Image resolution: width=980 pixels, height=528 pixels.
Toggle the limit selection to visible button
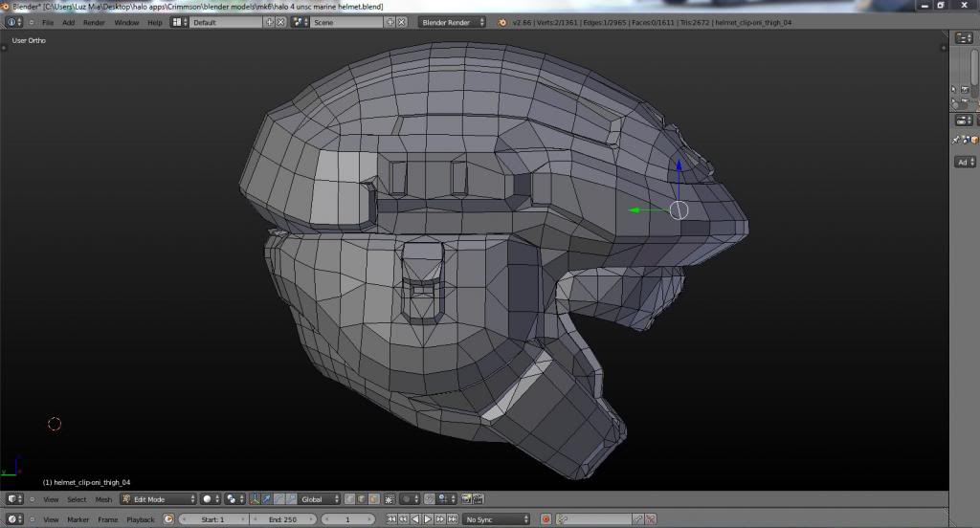[390, 499]
